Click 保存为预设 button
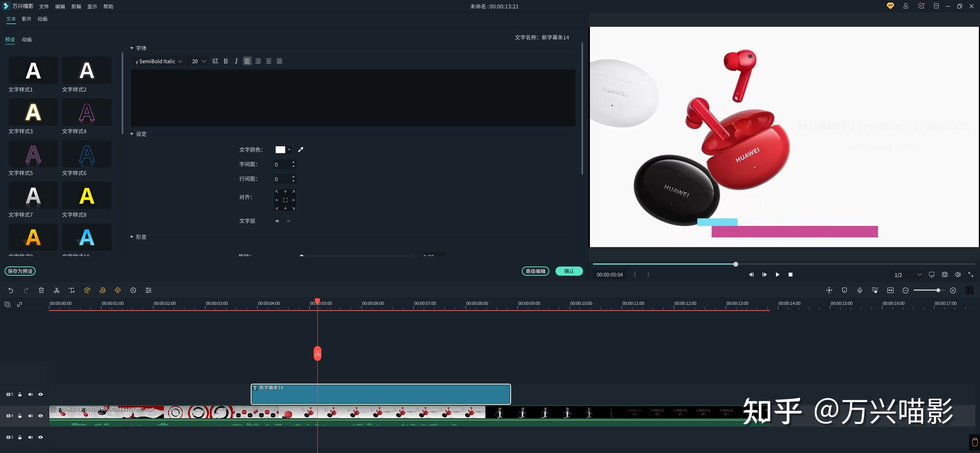980x453 pixels. point(20,271)
